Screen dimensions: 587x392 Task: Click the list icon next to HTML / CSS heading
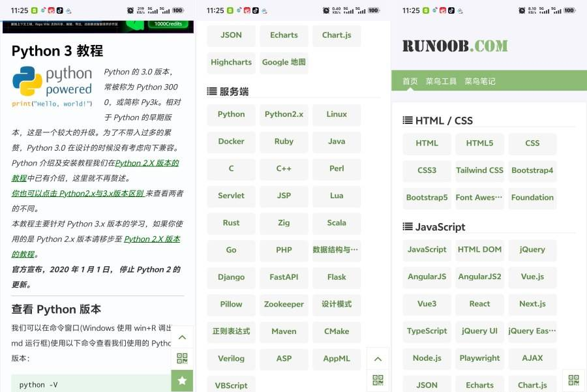407,120
